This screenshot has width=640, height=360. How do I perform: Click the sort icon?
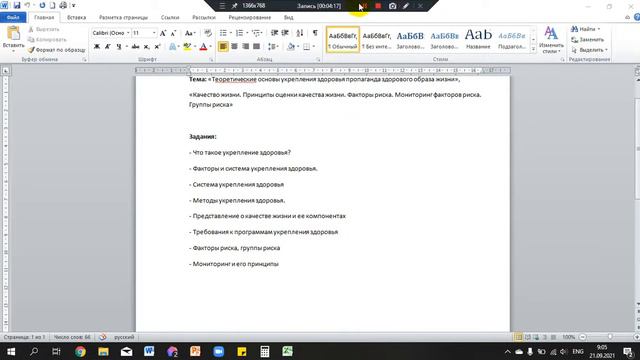click(x=300, y=33)
